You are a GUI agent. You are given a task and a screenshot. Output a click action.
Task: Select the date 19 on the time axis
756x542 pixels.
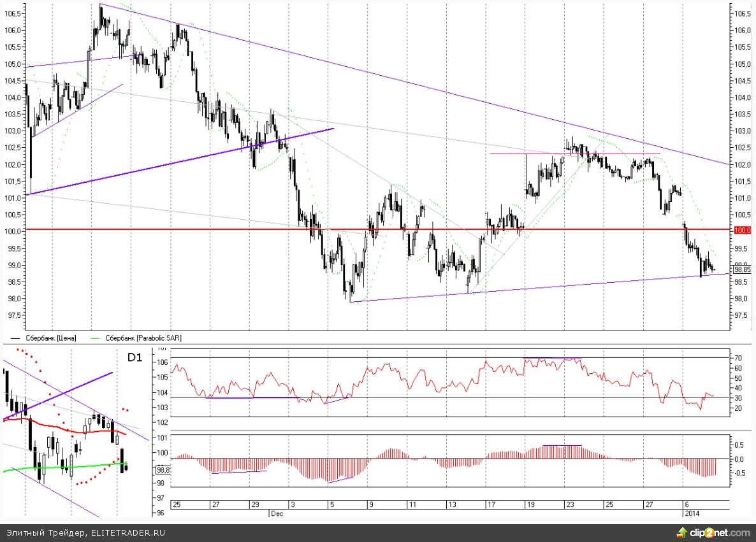pyautogui.click(x=530, y=504)
